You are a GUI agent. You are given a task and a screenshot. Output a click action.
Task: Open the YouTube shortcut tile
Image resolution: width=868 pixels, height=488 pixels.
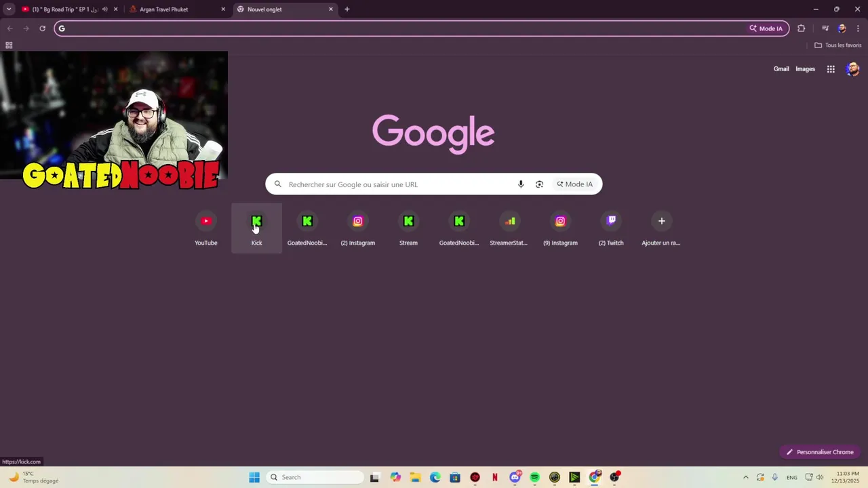pos(206,228)
